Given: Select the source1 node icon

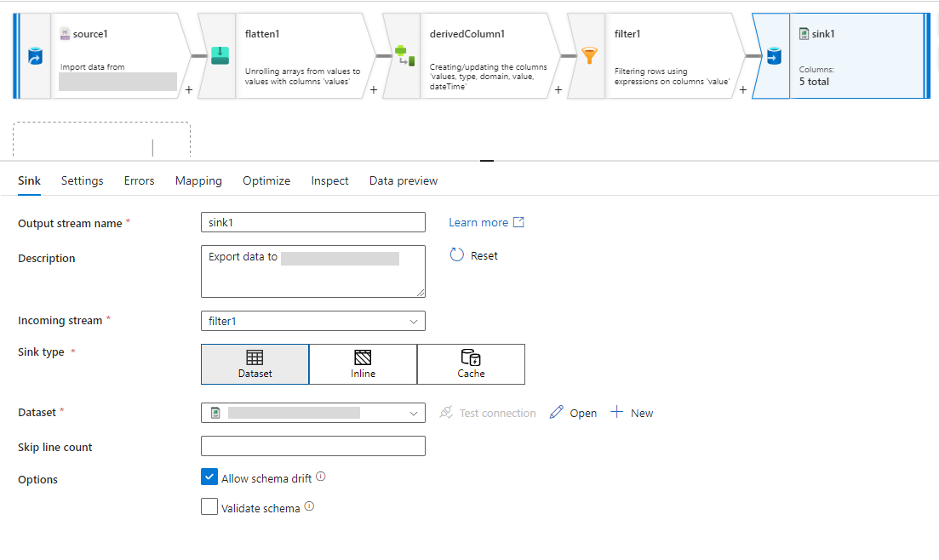Looking at the screenshot, I should point(35,56).
